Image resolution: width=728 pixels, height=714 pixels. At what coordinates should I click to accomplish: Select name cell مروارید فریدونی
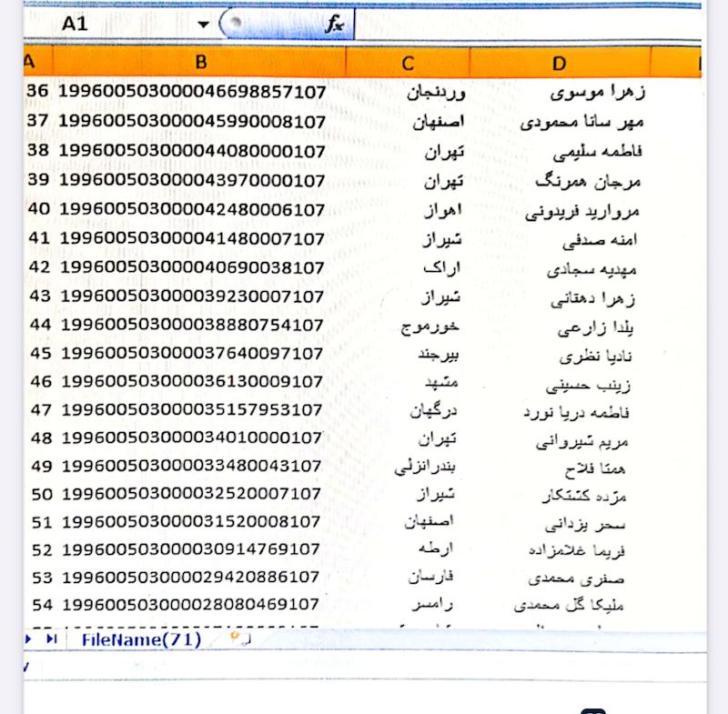coord(581,212)
